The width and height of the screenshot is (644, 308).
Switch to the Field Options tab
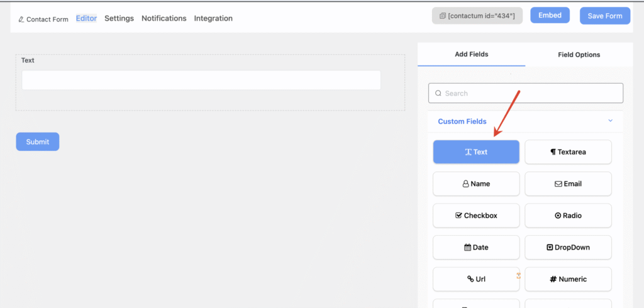579,55
